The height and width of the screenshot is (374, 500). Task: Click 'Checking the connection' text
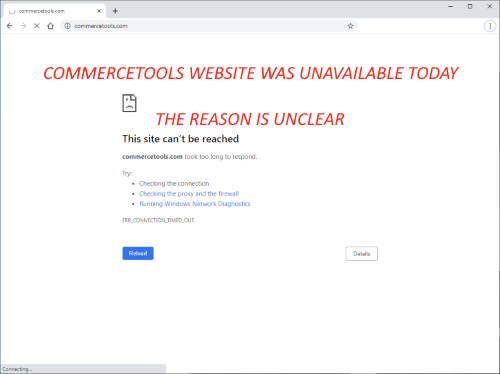point(174,184)
